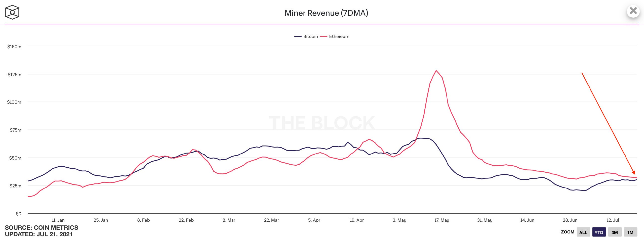Click the 8. Mar x-axis label
Image resolution: width=644 pixels, height=239 pixels.
tap(229, 220)
